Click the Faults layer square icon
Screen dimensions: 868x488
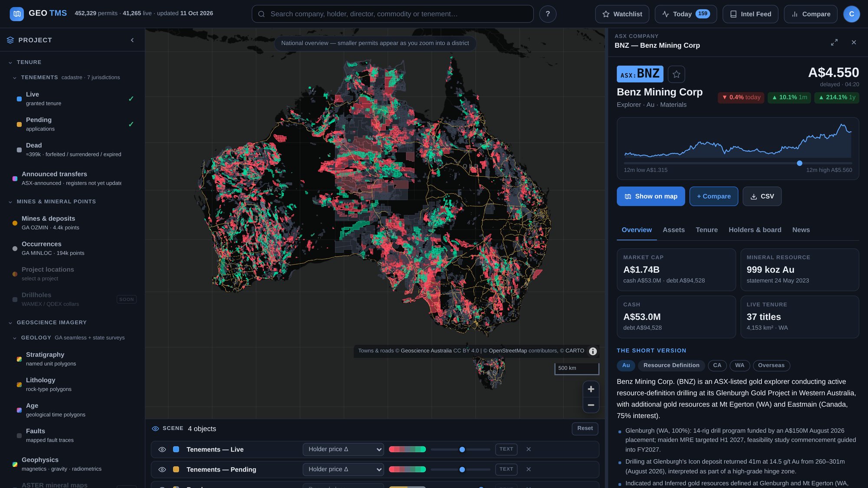[x=19, y=436]
